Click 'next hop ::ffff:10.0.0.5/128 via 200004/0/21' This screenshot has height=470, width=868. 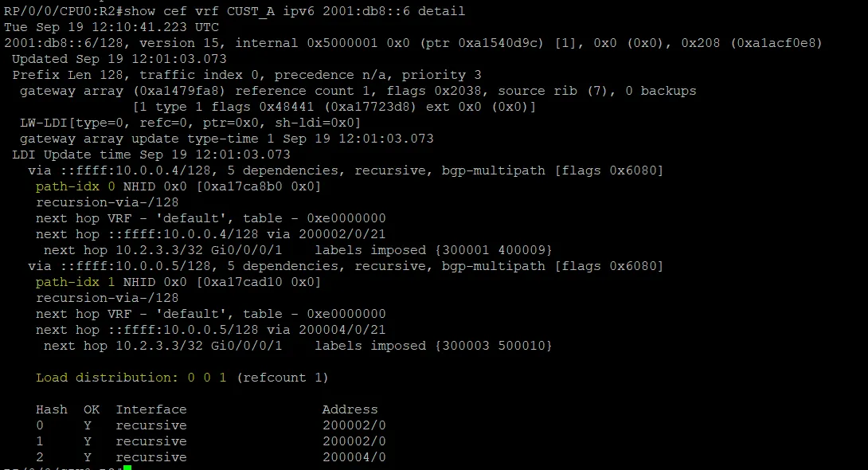pos(210,330)
